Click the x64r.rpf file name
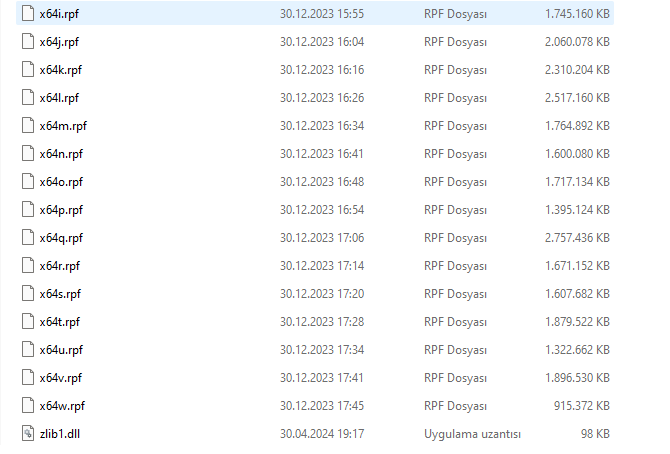Screen dimensions: 670x454 tap(60, 266)
